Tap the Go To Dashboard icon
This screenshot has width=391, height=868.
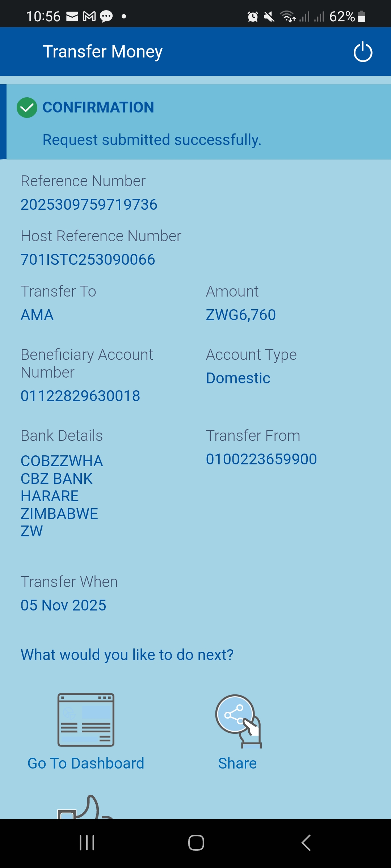(86, 720)
